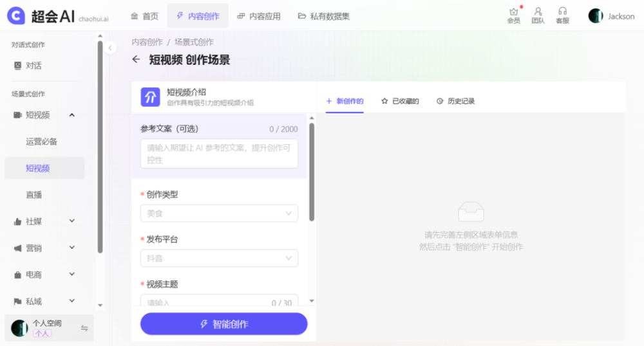
Task: Click the switch-space arrows icon beside 个人空间
Action: coord(84,328)
